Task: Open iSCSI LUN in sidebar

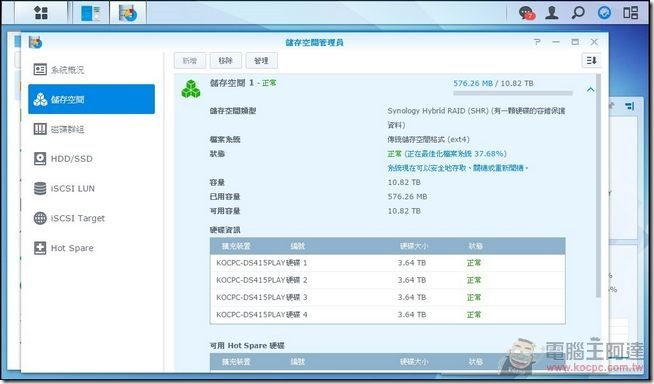Action: (91, 188)
